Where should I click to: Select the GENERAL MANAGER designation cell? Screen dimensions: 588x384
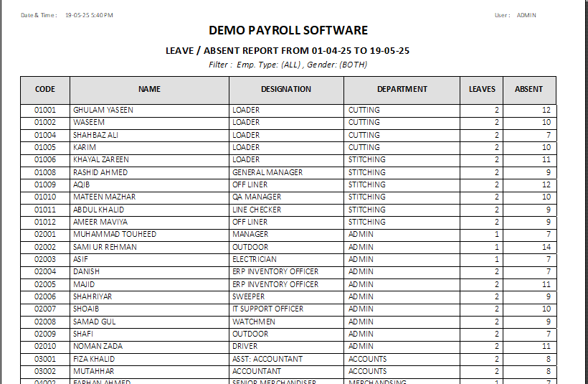click(267, 172)
